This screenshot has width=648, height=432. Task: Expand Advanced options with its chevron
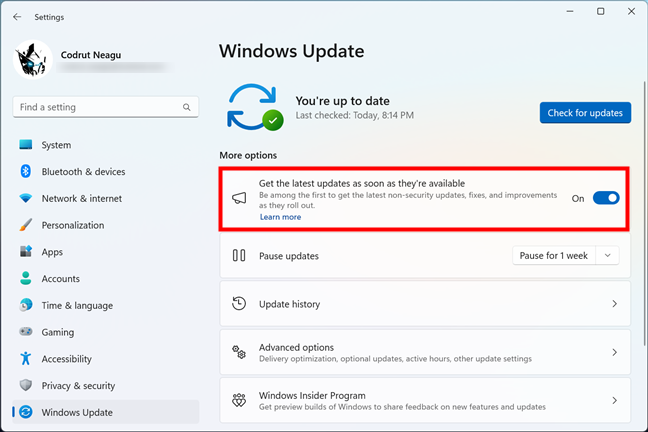[x=615, y=352]
